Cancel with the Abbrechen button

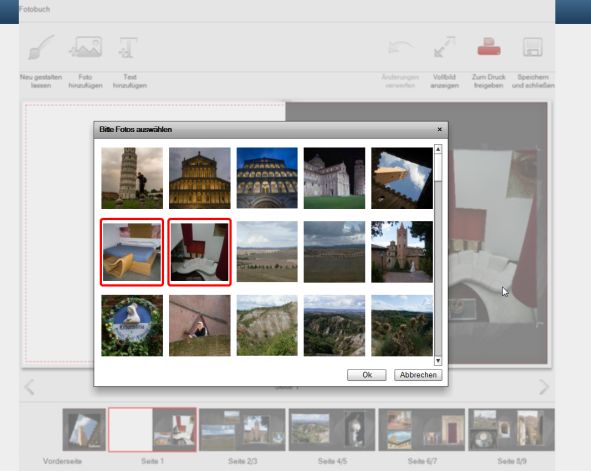[418, 375]
